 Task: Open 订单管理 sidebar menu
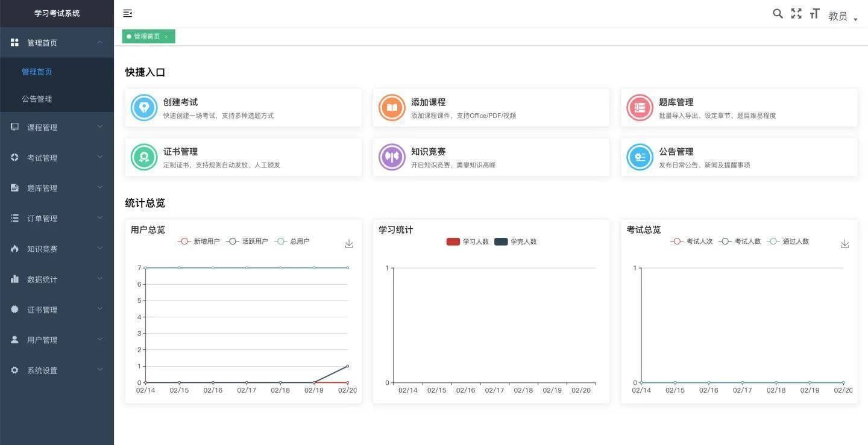pos(57,219)
